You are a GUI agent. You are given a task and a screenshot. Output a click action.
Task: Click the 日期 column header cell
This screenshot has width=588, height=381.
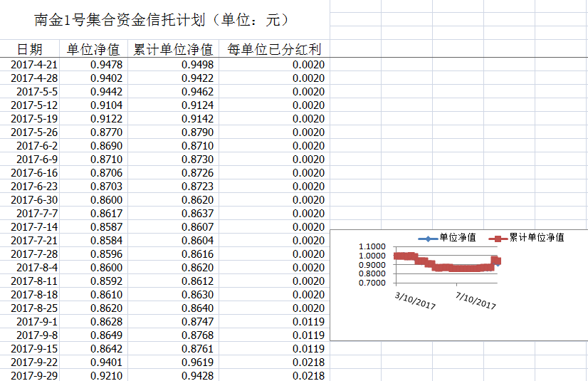(29, 50)
